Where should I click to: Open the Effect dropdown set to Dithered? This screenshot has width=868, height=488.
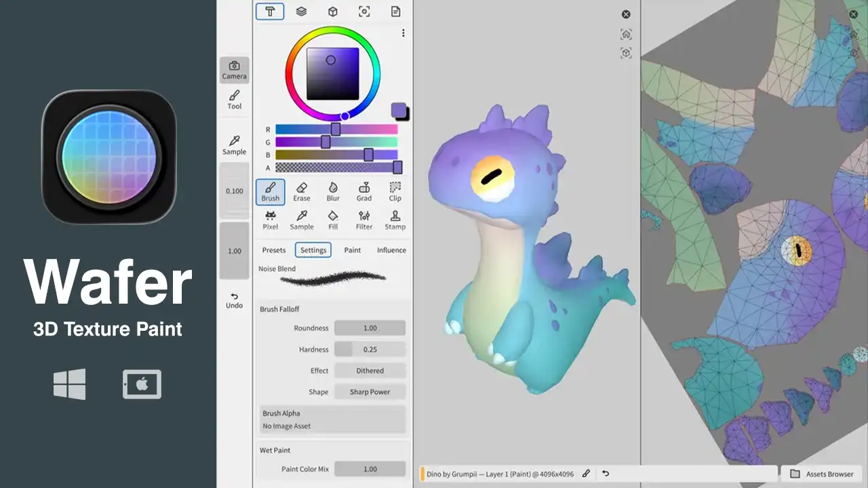pos(370,371)
